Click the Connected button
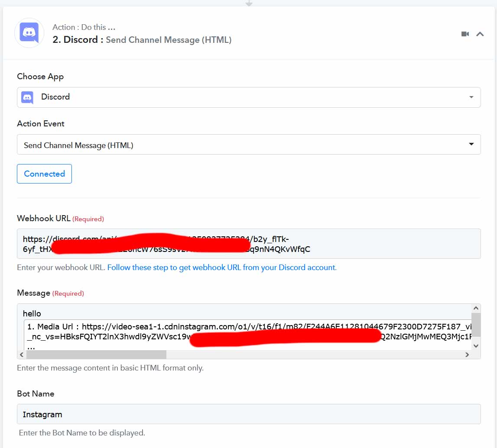This screenshot has width=497, height=448. [44, 174]
